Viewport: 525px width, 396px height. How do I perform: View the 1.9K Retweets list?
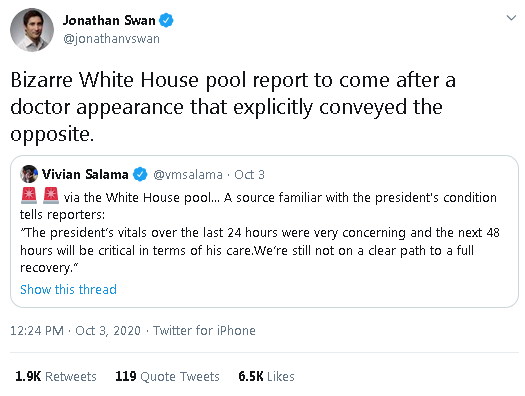click(56, 377)
